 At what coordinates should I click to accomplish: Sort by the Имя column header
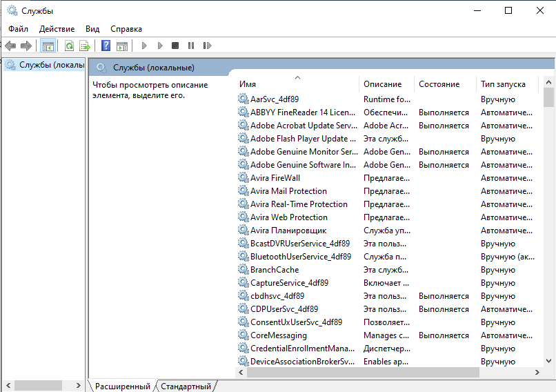click(297, 84)
